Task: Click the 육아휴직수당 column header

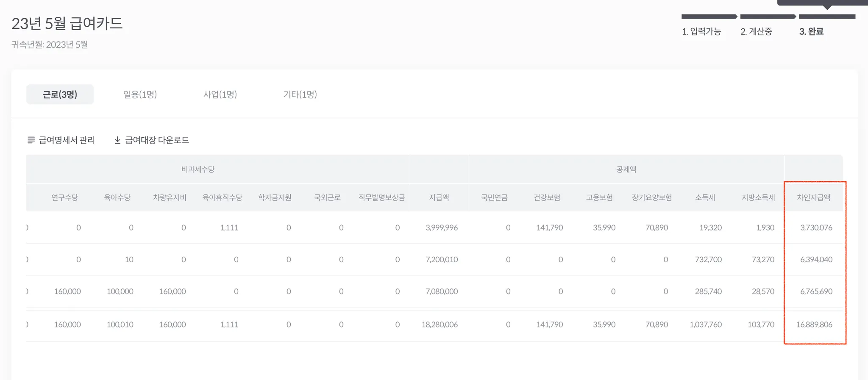Action: pyautogui.click(x=222, y=197)
